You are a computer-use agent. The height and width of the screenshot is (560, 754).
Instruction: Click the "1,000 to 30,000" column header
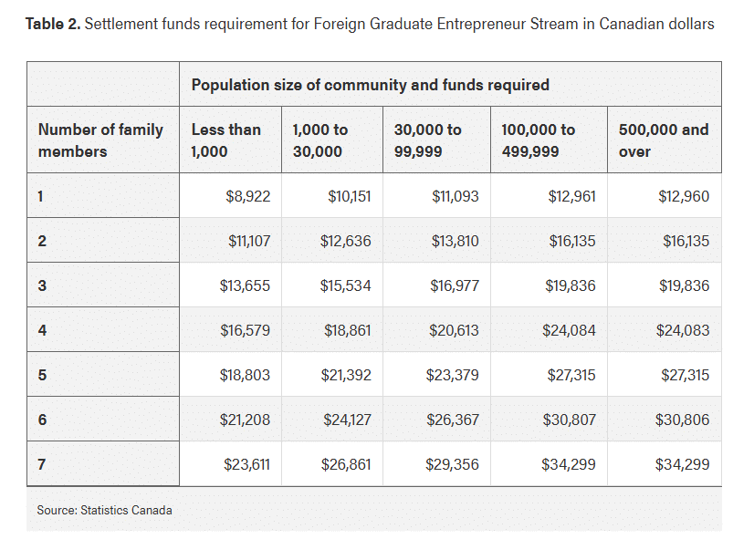tap(319, 140)
